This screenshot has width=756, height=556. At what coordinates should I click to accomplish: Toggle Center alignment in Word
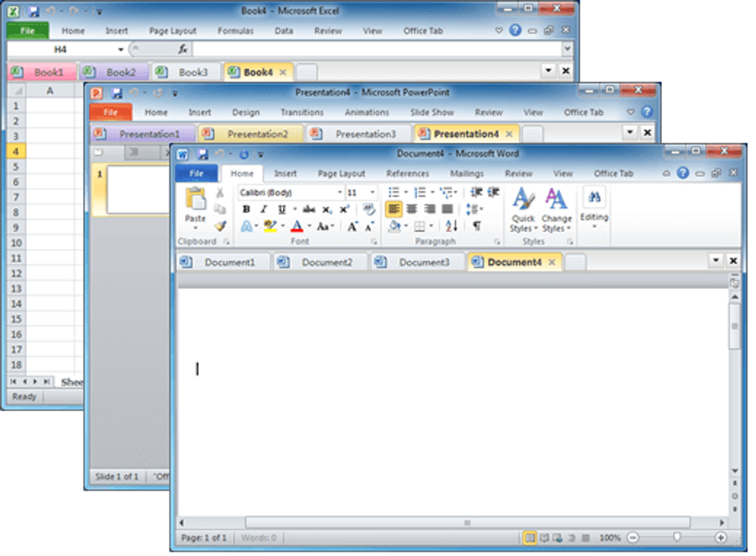412,209
